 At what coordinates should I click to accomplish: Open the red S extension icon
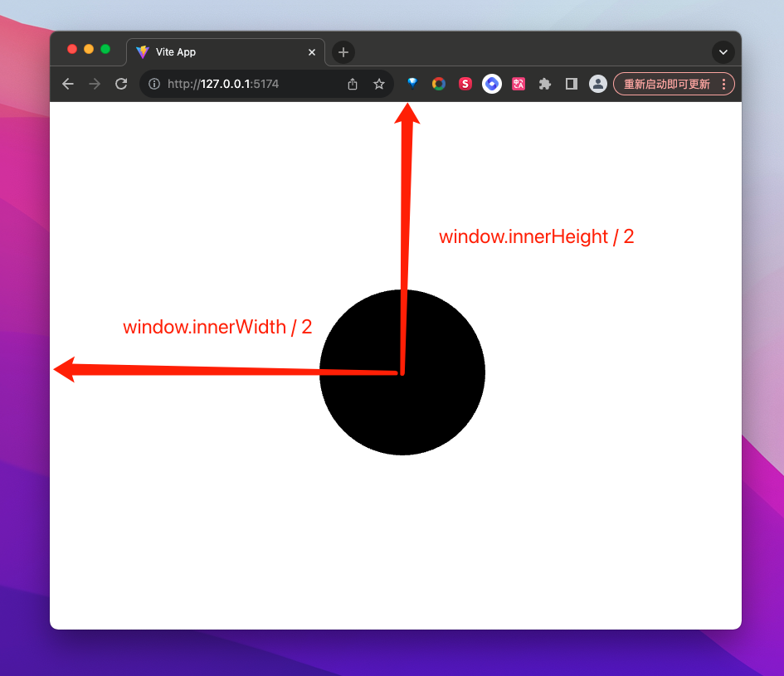coord(465,84)
